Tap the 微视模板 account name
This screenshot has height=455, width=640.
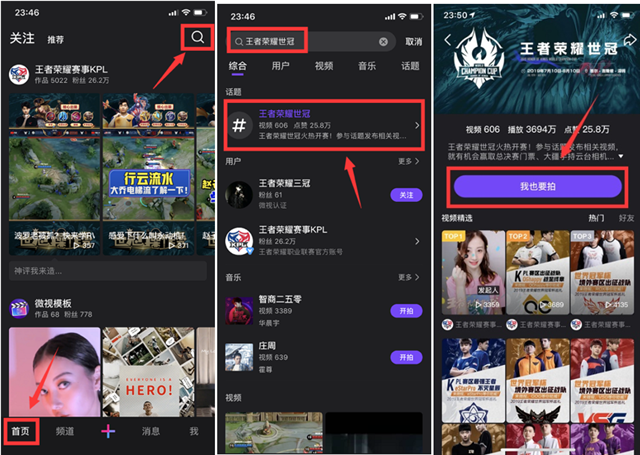tap(53, 303)
